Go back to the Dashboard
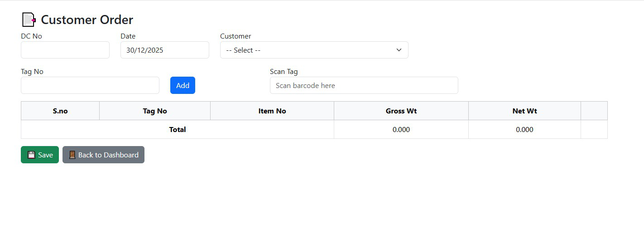The image size is (644, 225). (103, 155)
